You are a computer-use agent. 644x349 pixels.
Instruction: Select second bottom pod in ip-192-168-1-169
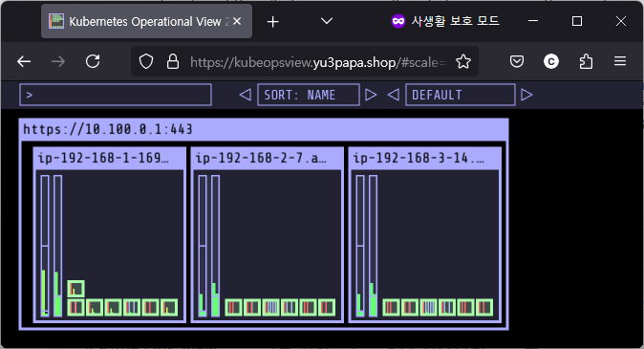coord(95,308)
